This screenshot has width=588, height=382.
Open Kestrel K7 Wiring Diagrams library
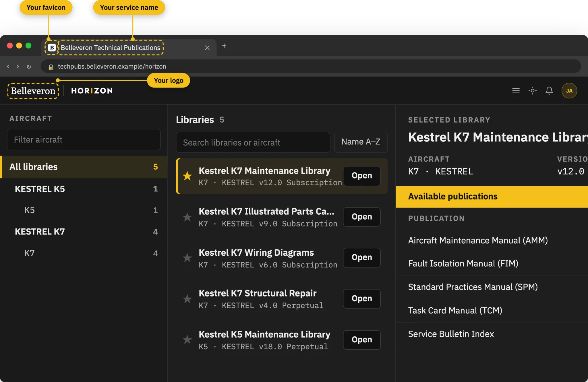[362, 257]
